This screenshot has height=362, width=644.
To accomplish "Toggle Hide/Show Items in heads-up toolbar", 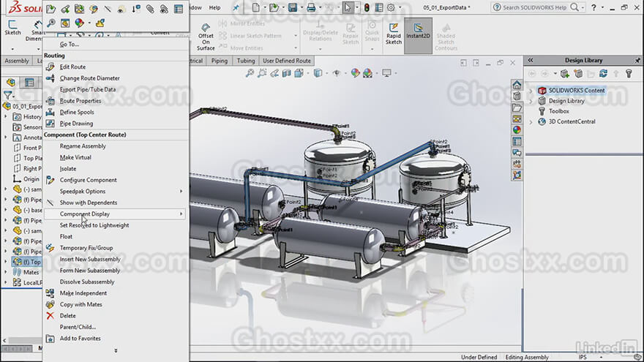I will 337,73.
